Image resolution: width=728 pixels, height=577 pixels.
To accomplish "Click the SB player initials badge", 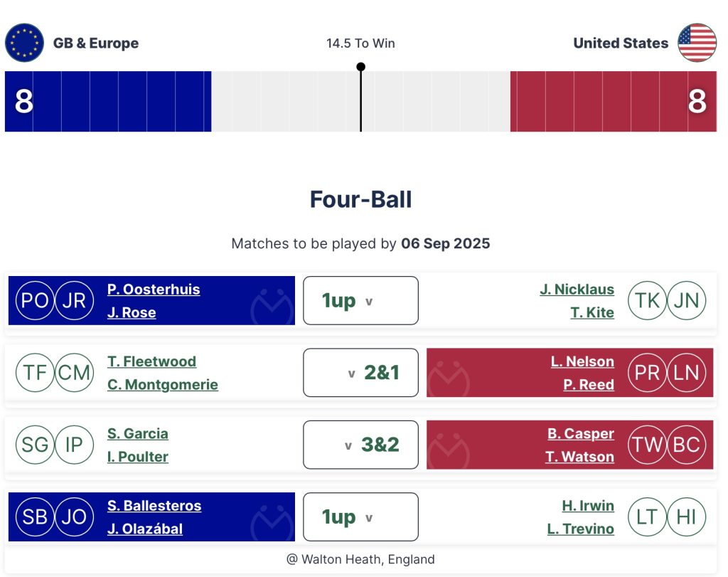I will click(x=35, y=517).
